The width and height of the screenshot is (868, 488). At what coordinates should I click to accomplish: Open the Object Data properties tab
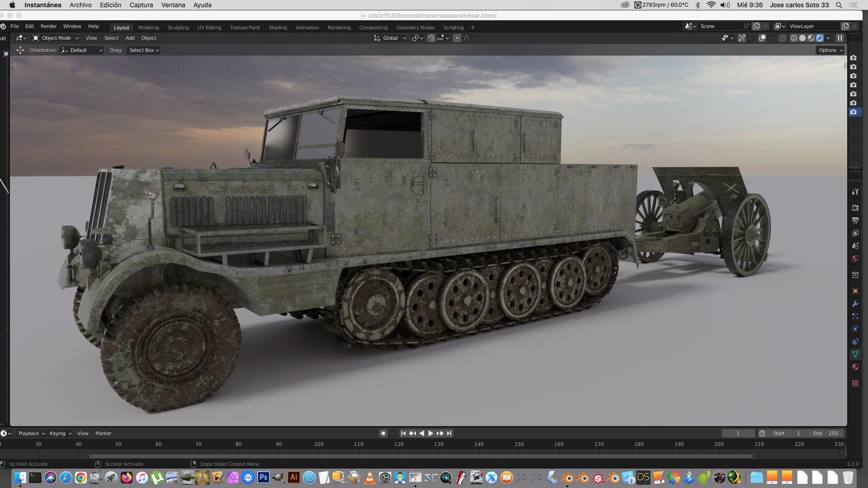point(855,354)
